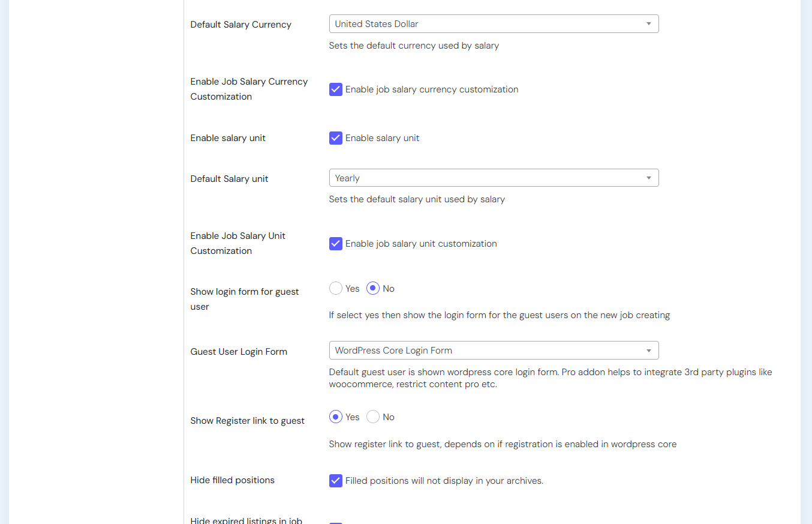Uncheck the Hide filled positions checkbox
This screenshot has height=524, width=812.
(336, 481)
